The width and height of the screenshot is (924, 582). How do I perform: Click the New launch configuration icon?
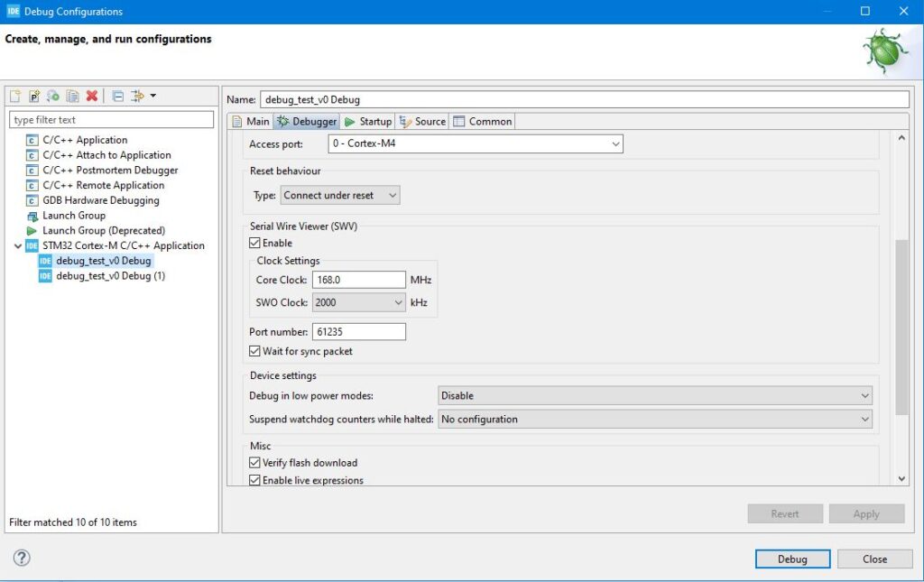[15, 96]
